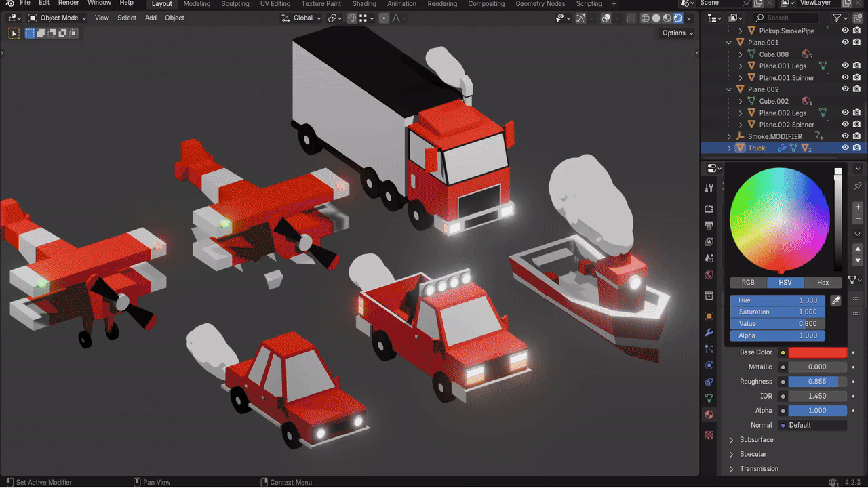This screenshot has height=488, width=868.
Task: Expand the Specular panel
Action: tap(731, 454)
